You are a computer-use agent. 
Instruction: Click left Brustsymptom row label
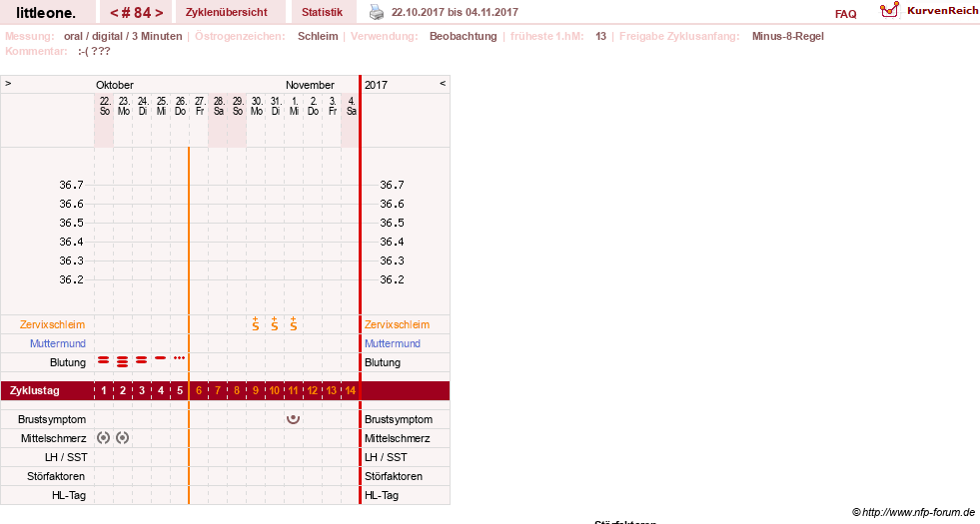tap(52, 419)
